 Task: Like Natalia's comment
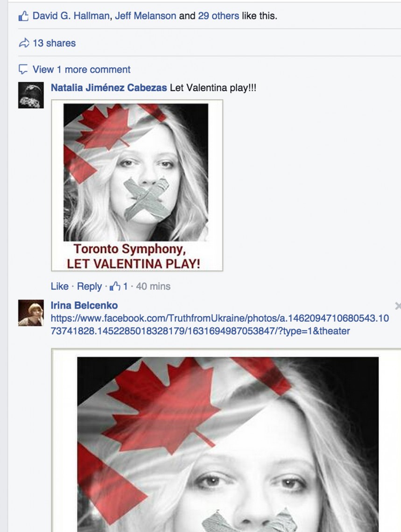point(60,287)
